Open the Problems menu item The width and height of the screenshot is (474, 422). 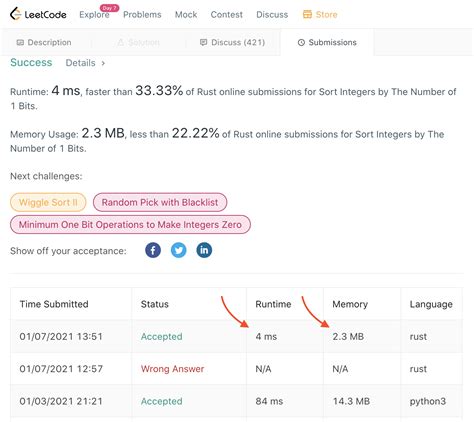tap(142, 15)
